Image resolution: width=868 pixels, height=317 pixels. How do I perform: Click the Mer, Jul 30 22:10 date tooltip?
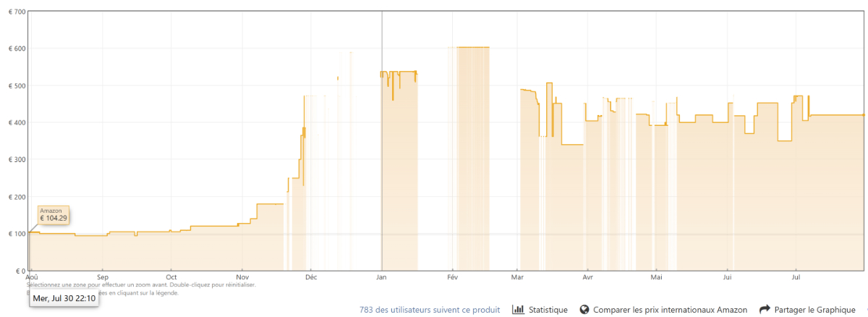pyautogui.click(x=64, y=298)
